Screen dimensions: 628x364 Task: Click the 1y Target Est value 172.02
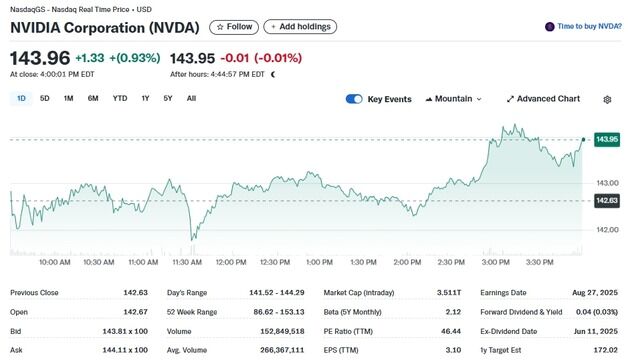tap(606, 350)
